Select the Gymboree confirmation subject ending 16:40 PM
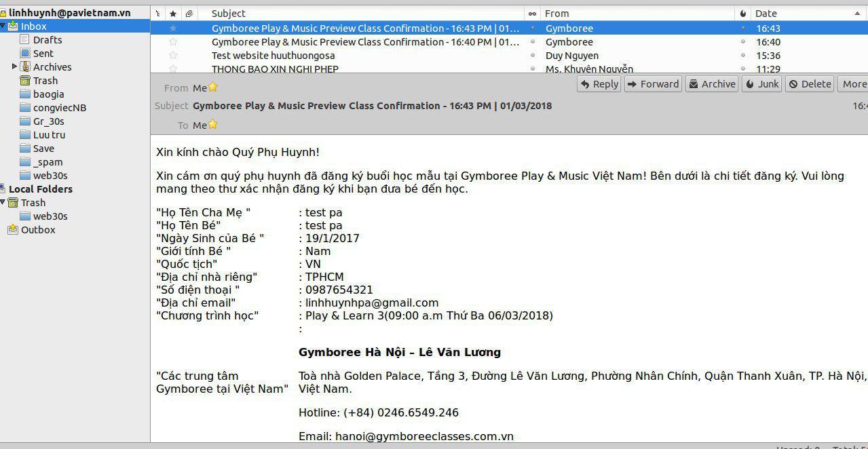 pos(366,42)
